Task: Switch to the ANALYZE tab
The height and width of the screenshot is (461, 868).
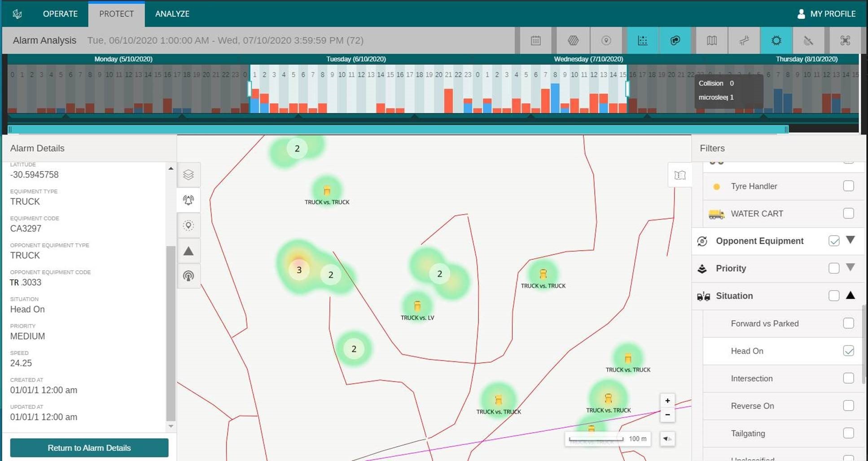Action: click(x=172, y=14)
